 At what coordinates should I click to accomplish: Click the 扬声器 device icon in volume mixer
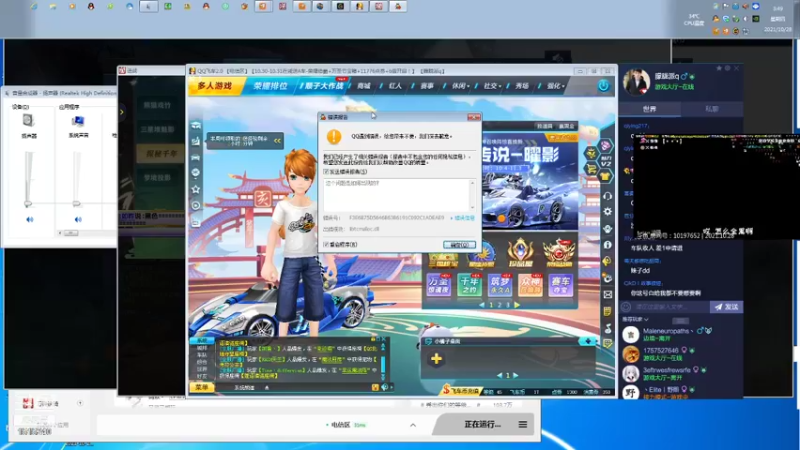click(28, 120)
